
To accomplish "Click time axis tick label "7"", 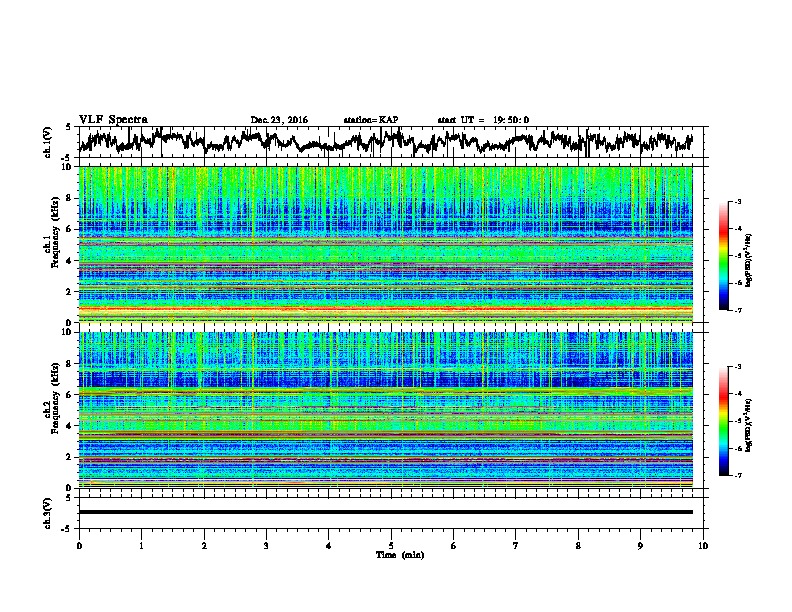I will (x=516, y=546).
